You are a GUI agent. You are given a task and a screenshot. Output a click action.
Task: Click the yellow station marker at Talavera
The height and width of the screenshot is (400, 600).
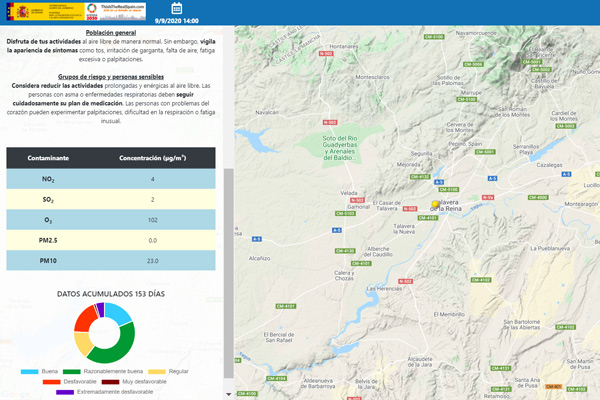[x=435, y=204]
